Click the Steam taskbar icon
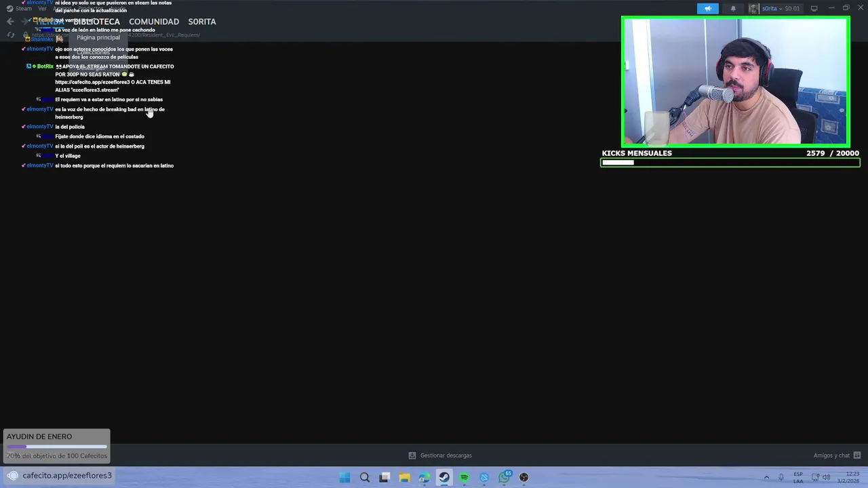This screenshot has width=868, height=488. [444, 477]
